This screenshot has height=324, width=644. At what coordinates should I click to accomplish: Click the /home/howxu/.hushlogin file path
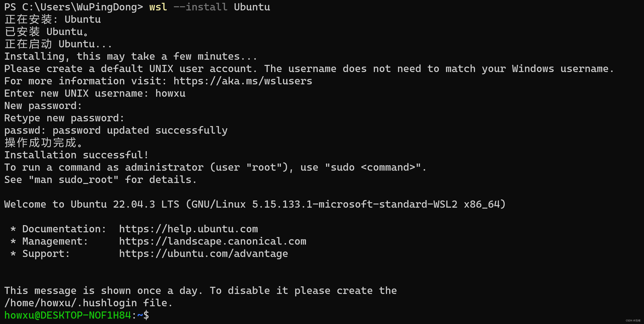click(70, 303)
